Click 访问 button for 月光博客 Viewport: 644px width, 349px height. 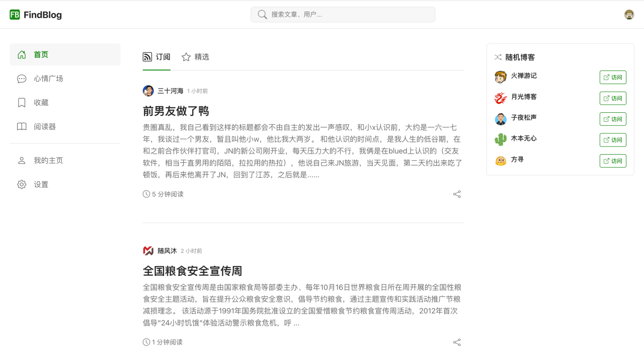(612, 98)
